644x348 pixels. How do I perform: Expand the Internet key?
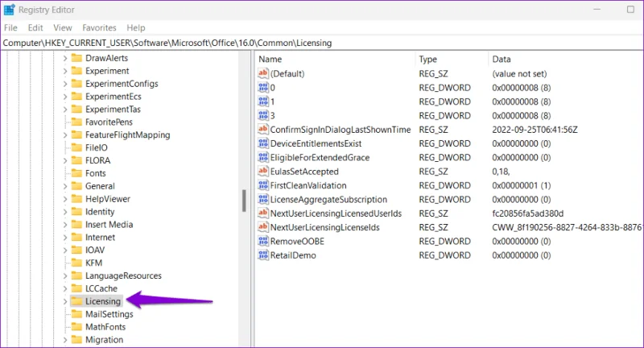click(65, 238)
